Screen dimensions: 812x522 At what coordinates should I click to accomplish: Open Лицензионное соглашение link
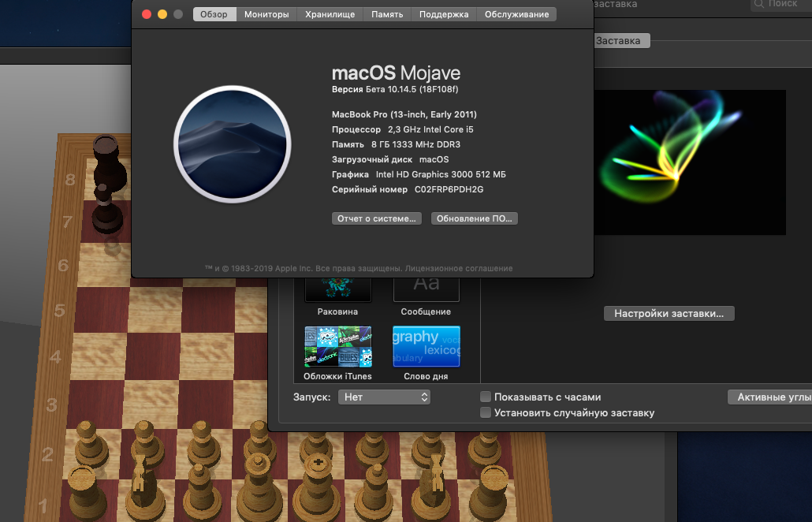[459, 268]
